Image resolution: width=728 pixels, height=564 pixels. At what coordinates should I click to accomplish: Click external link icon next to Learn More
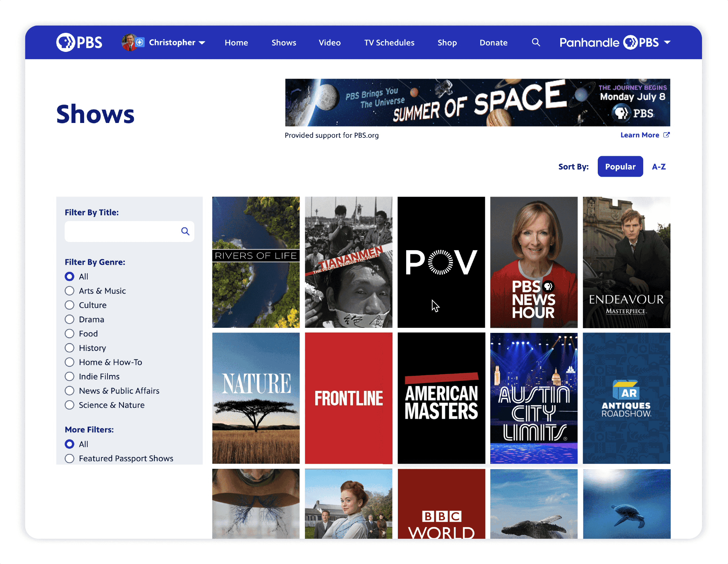(666, 135)
